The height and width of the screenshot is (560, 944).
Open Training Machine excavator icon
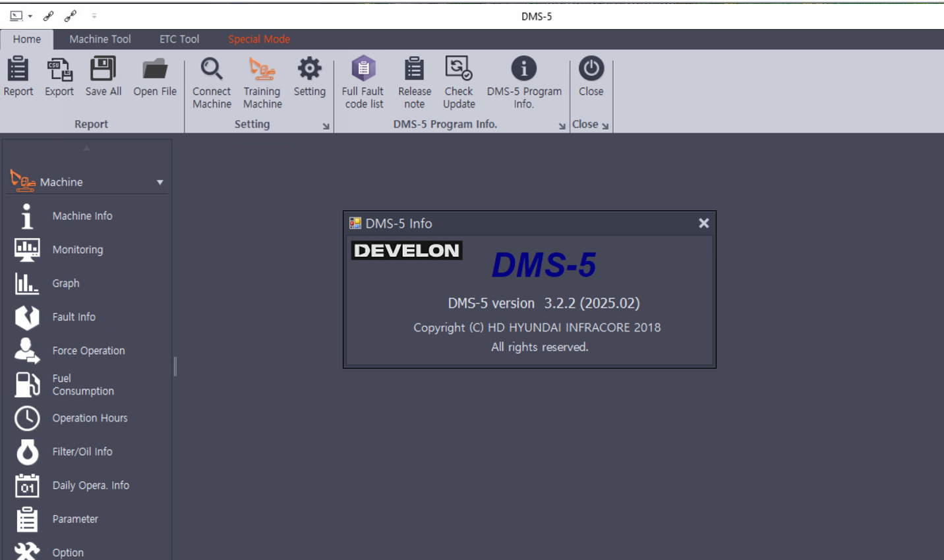point(262,69)
